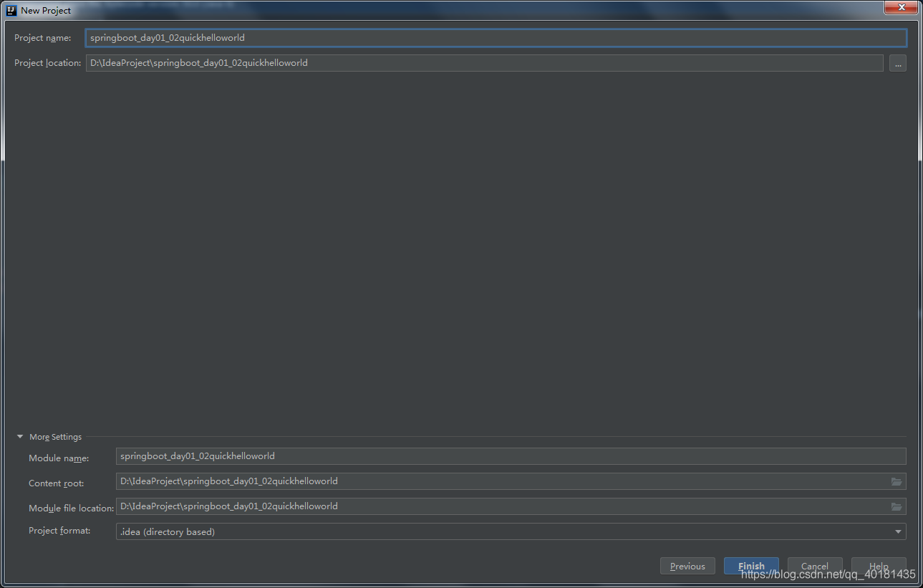Click the Module name input field
The height and width of the screenshot is (588, 923).
tap(511, 456)
